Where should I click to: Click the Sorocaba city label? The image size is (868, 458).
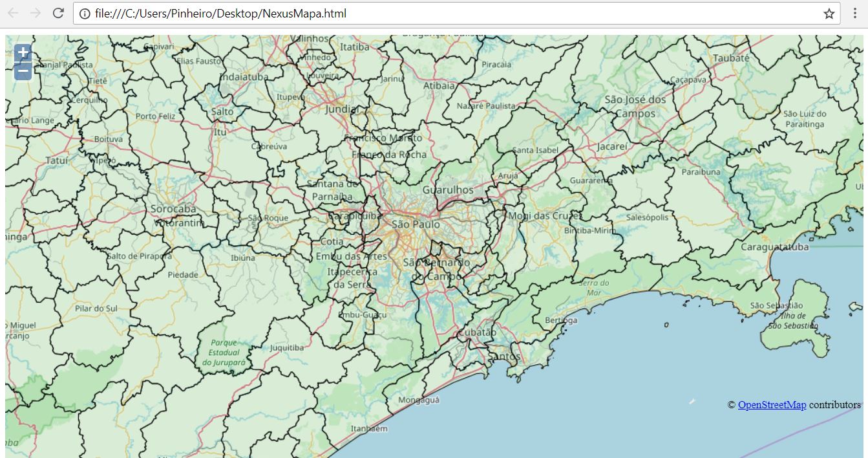coord(173,209)
